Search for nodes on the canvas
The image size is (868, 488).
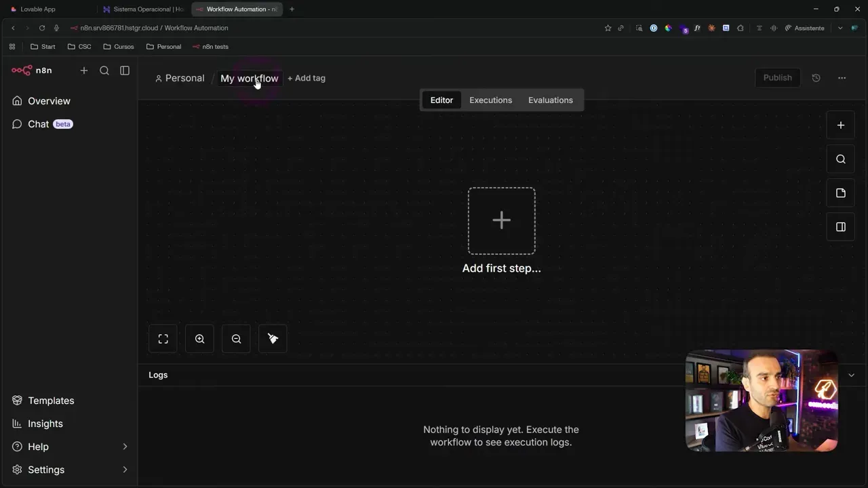(841, 159)
